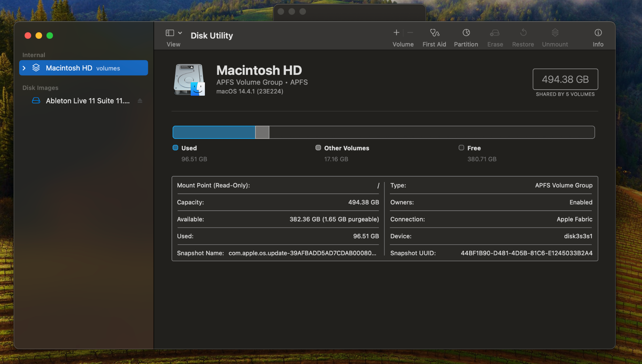642x364 pixels.
Task: Click the Disk Utility window title
Action: (x=212, y=36)
